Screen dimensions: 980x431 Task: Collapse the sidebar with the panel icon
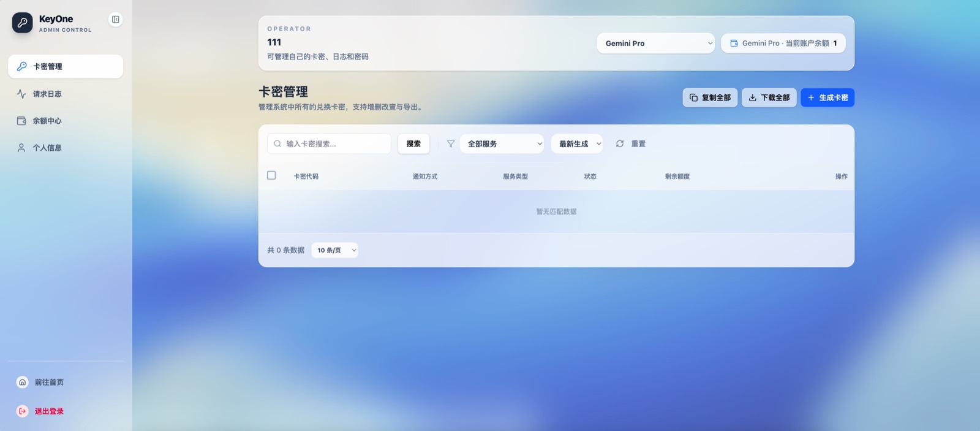point(115,20)
